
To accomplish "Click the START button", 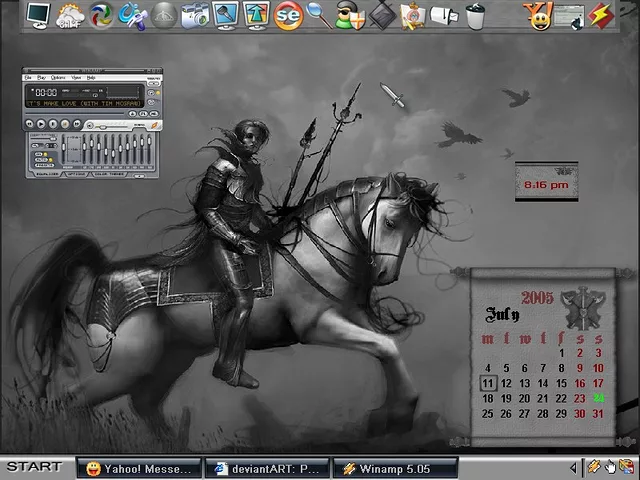I will (34, 467).
